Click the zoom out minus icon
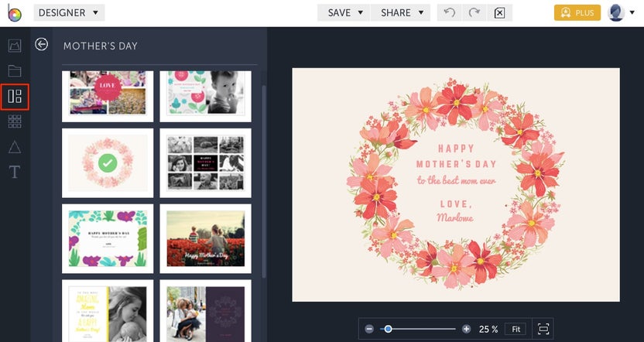This screenshot has width=644, height=342. click(x=369, y=329)
